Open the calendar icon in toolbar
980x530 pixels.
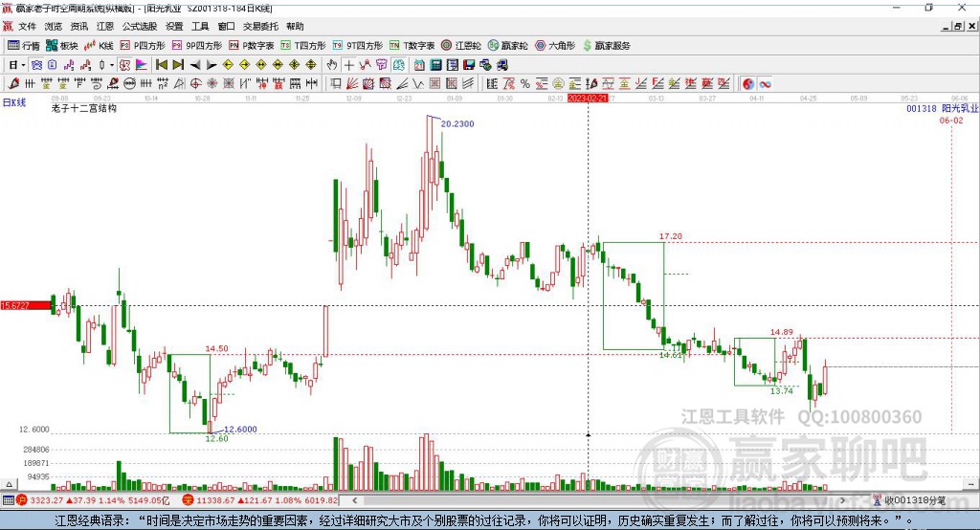tap(419, 65)
